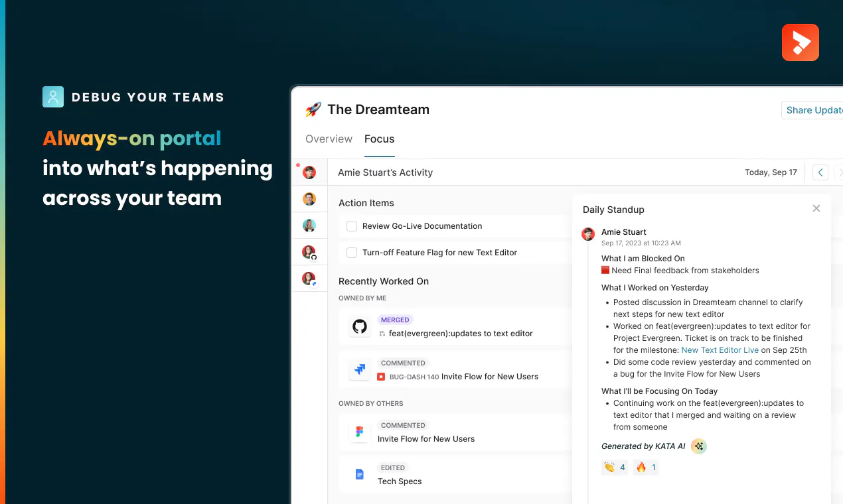Open the Tech Specs document row
843x504 pixels.
[x=455, y=474]
